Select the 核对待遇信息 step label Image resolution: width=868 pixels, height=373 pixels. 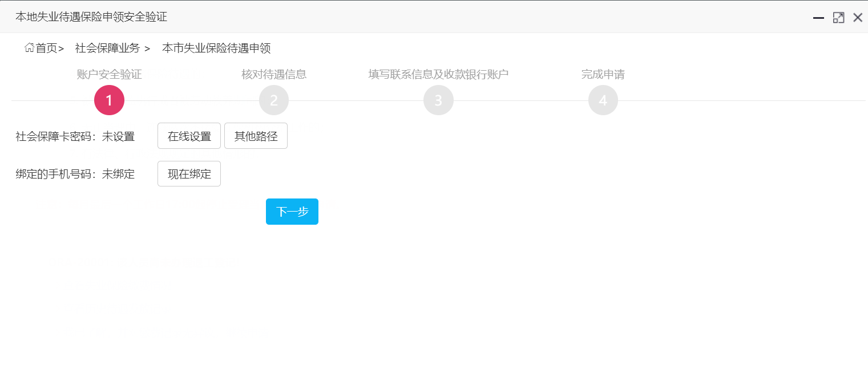[x=273, y=74]
